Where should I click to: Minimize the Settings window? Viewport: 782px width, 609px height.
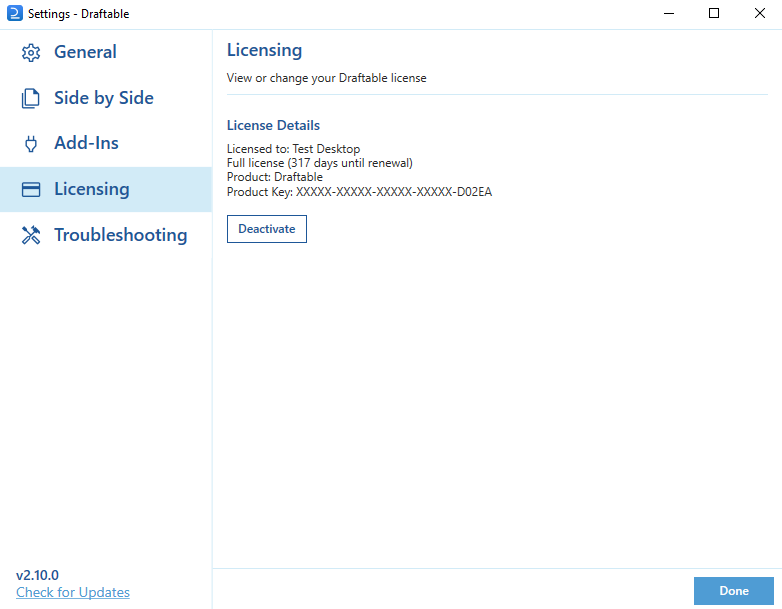(x=669, y=13)
